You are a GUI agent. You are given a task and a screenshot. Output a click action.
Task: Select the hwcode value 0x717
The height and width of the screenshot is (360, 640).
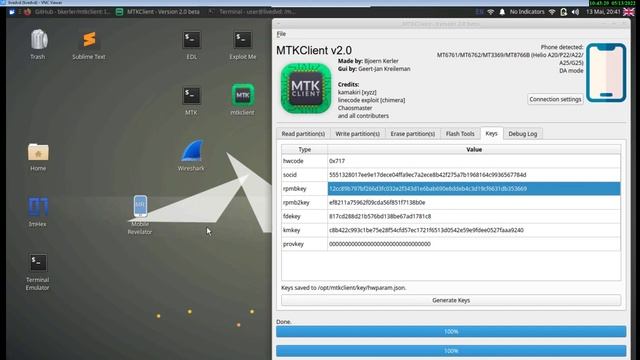click(x=474, y=161)
